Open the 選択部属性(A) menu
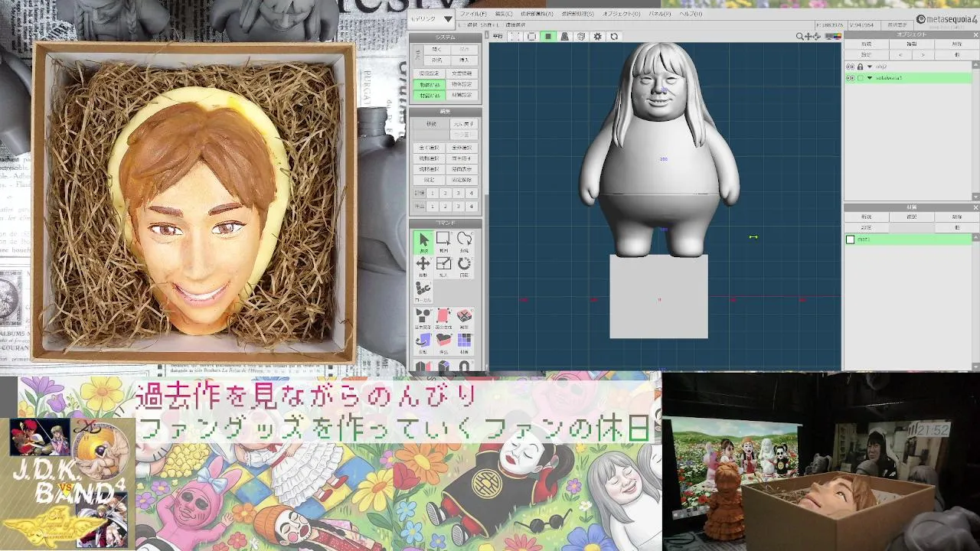The height and width of the screenshot is (551, 980). pyautogui.click(x=537, y=14)
